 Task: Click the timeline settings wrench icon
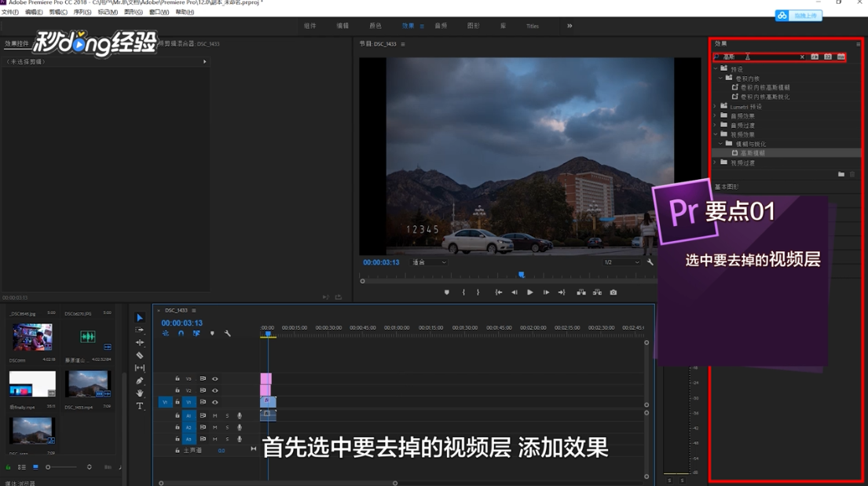228,333
